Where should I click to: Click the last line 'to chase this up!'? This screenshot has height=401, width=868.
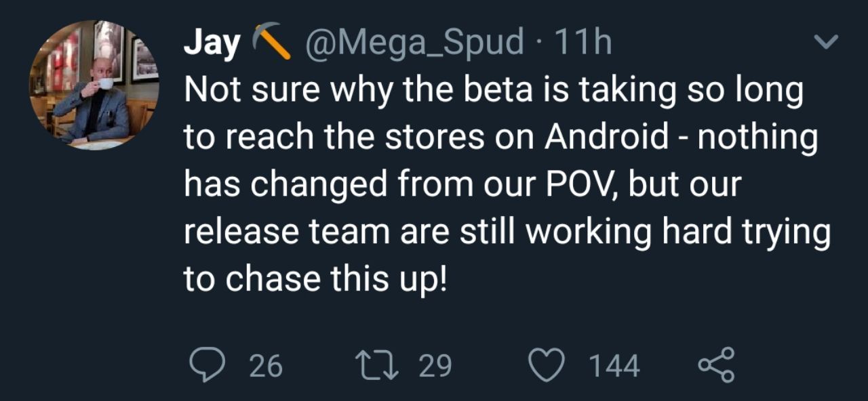[316, 278]
